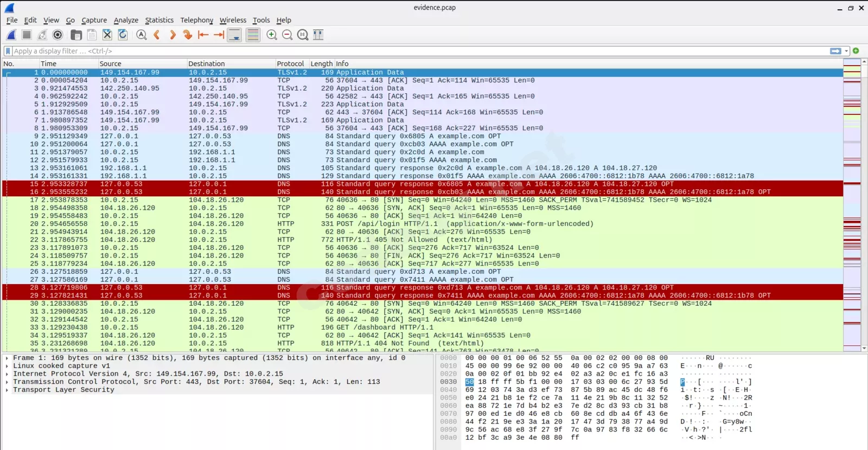868x450 pixels.
Task: Expand the Transport Layer Security tree
Action: 7,390
